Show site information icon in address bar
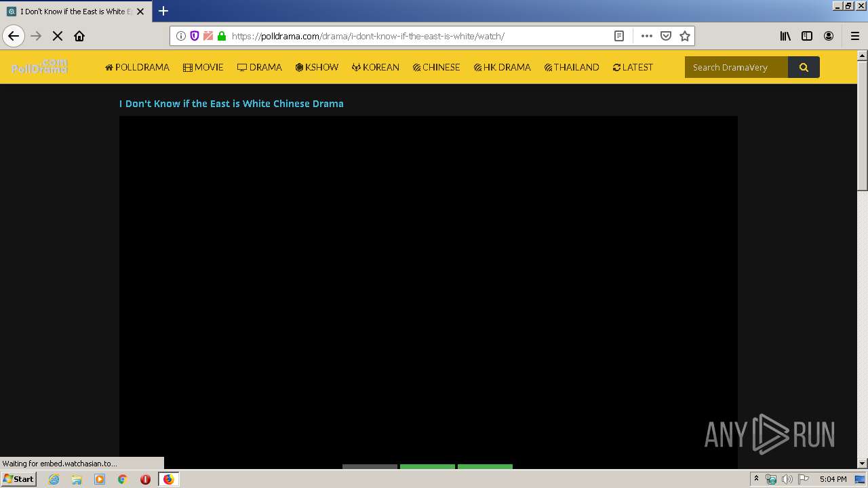Image resolution: width=868 pixels, height=488 pixels. 181,36
